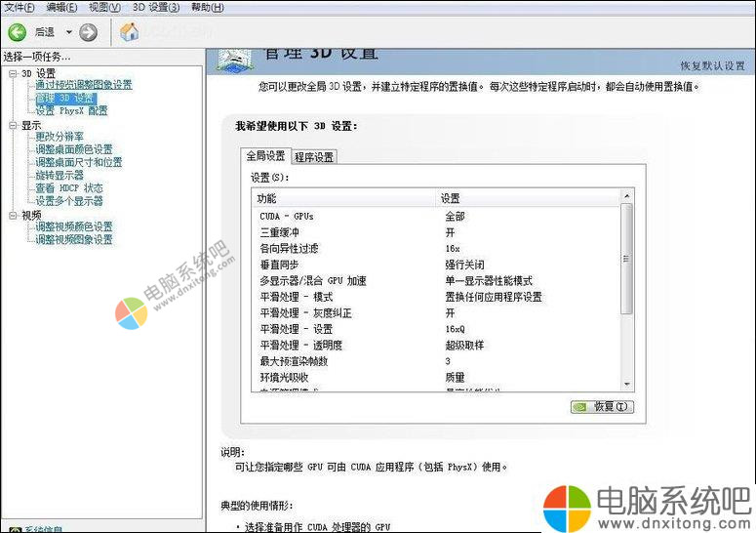
Task: Click the settings list scrollbar thumb
Action: pyautogui.click(x=627, y=259)
